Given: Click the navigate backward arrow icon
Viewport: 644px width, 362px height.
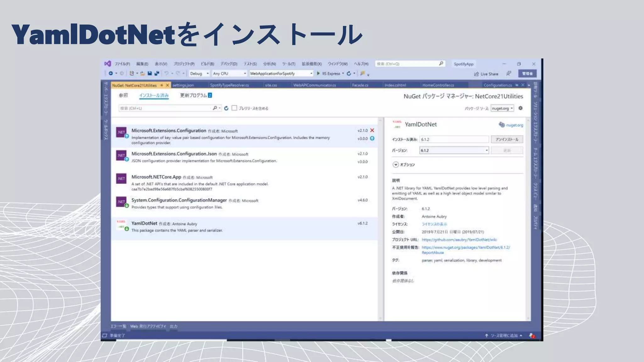Looking at the screenshot, I should click(x=111, y=74).
